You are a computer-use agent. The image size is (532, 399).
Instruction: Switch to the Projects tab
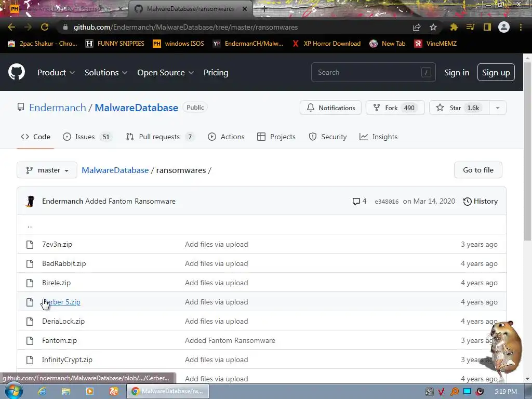tap(276, 137)
